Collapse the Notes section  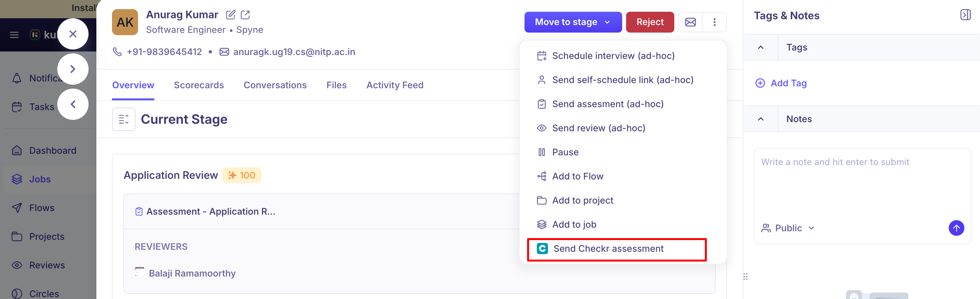point(760,119)
